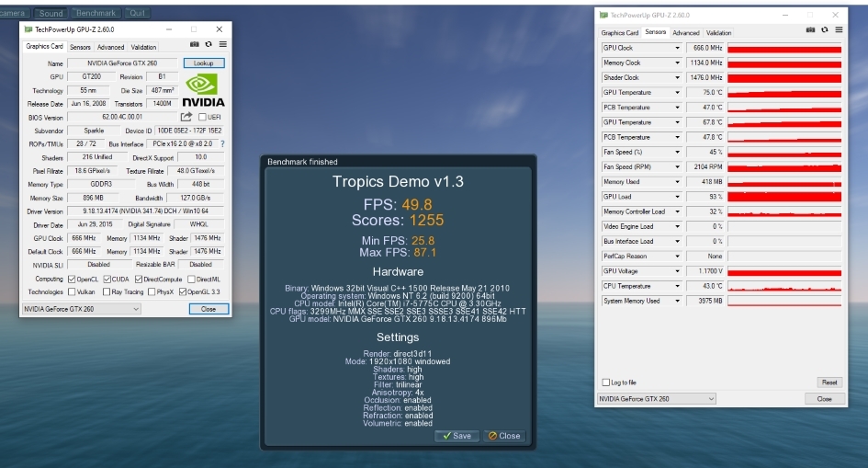The width and height of the screenshot is (868, 468).
Task: Toggle the UEFI checkbox
Action: tap(202, 118)
